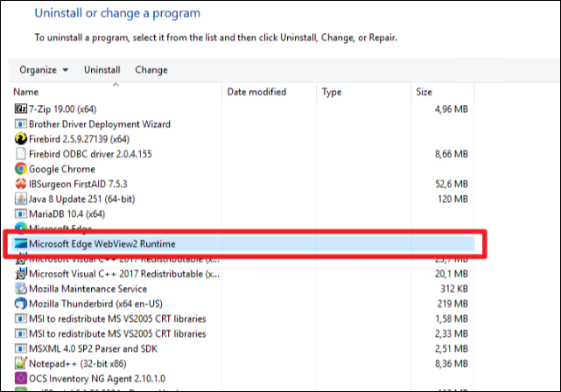Click the 8,66 MB size value

[451, 154]
